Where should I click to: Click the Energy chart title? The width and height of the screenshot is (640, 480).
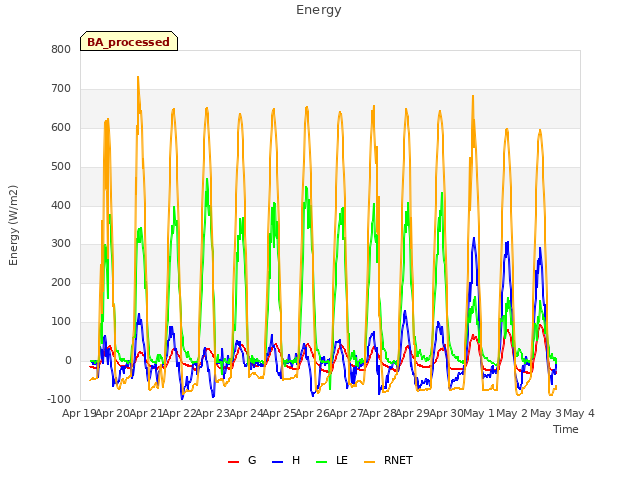pyautogui.click(x=318, y=10)
